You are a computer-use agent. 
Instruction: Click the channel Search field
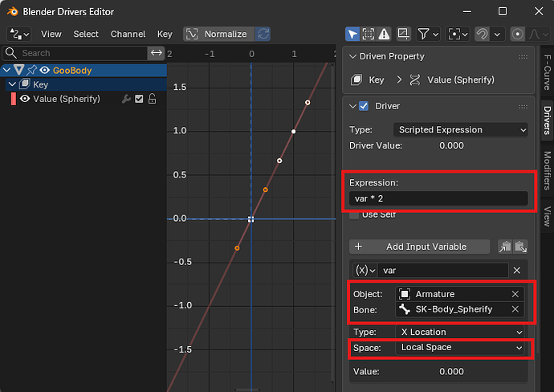[75, 53]
